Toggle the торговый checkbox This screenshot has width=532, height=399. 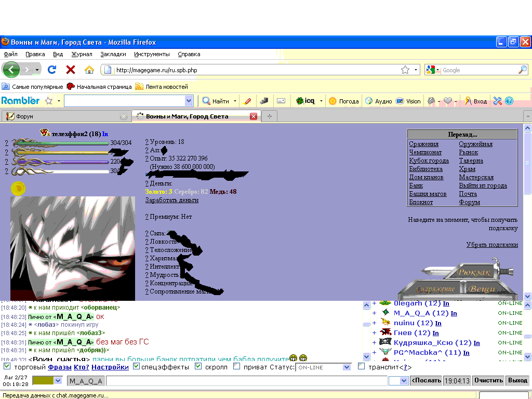[x=7, y=366]
